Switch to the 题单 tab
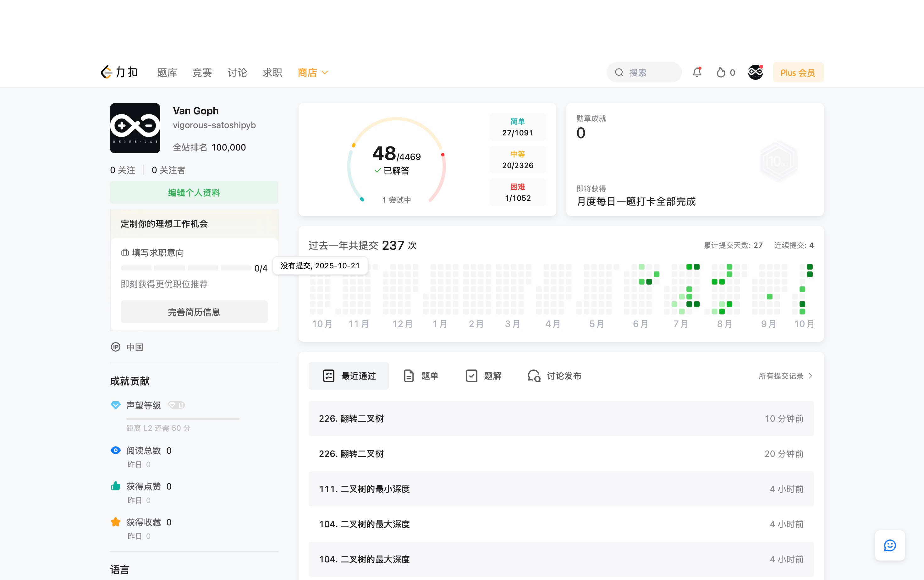The image size is (924, 580). (x=421, y=376)
